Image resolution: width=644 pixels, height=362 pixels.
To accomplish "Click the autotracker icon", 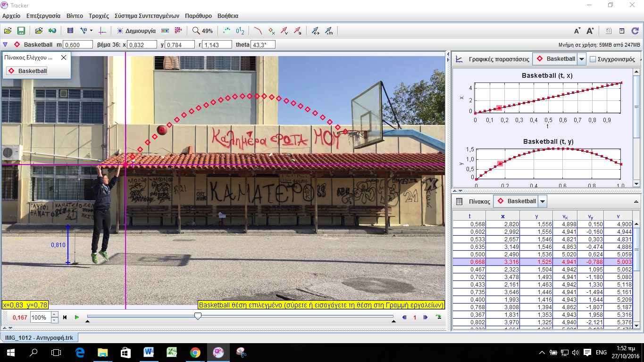I will coord(178,31).
